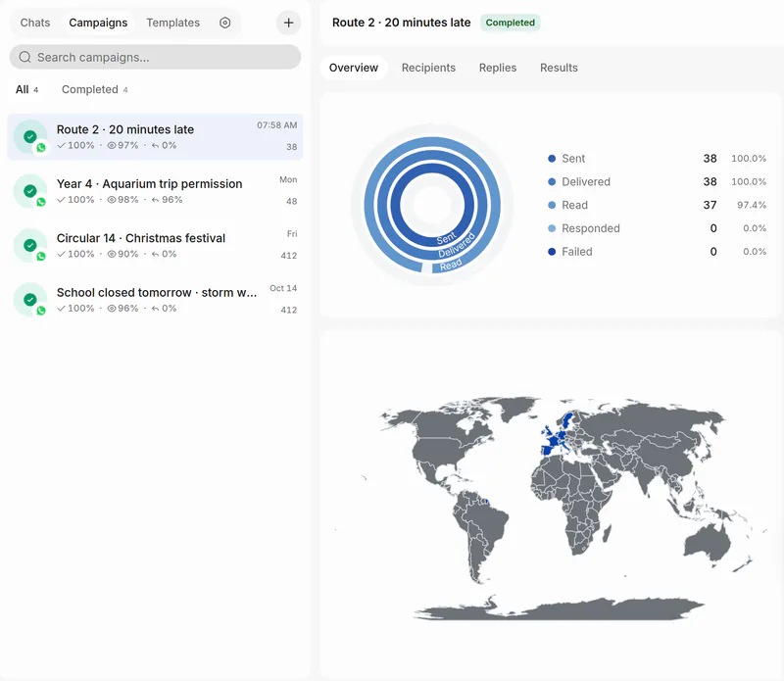Click reply arrow icon on School closed campaign
Screen dimensions: 784x681
156,309
